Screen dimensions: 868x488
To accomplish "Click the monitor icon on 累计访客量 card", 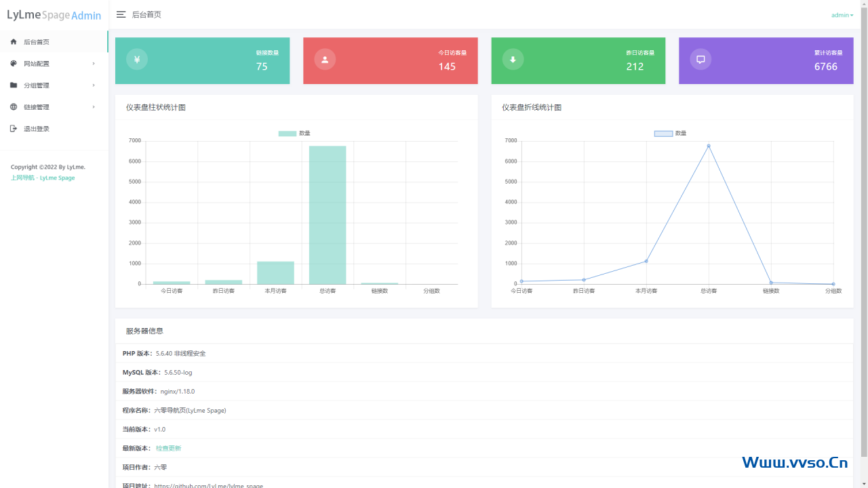I will (x=701, y=60).
